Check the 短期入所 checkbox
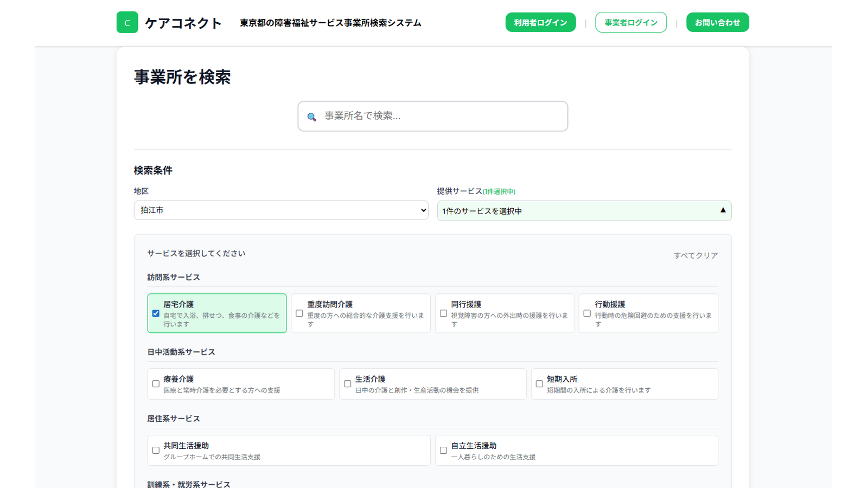Viewport: 868px width, 488px height. [x=539, y=384]
